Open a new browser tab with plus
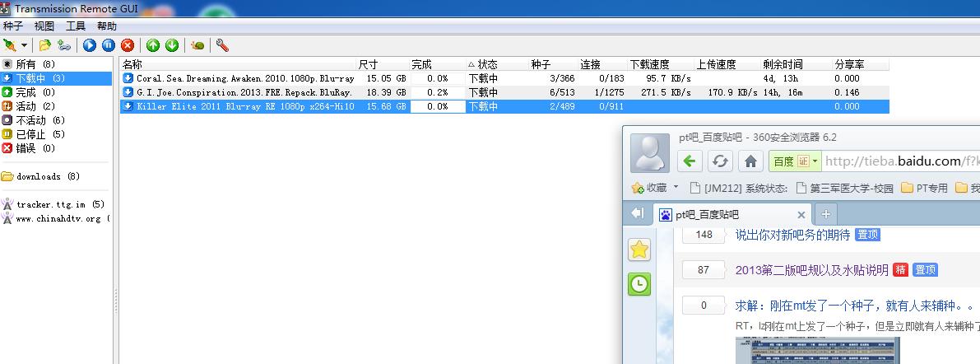This screenshot has width=980, height=364. pos(825,214)
